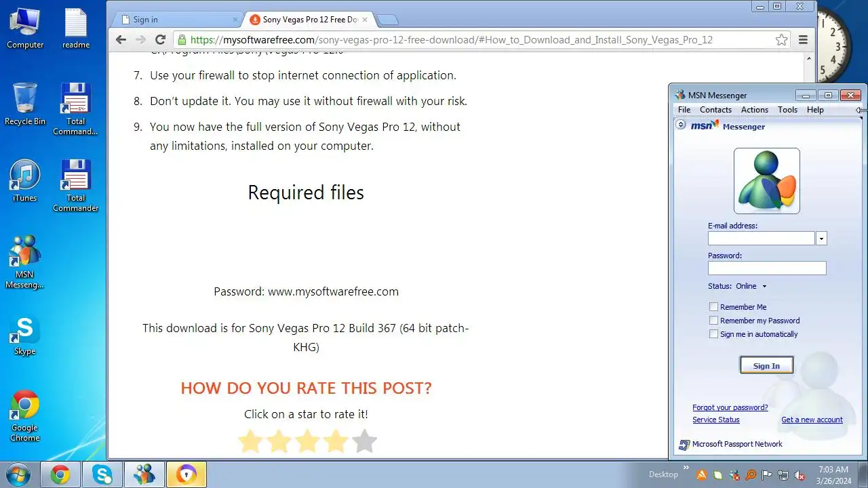Open the Action Center flag icon
The height and width of the screenshot is (488, 868).
pyautogui.click(x=767, y=475)
